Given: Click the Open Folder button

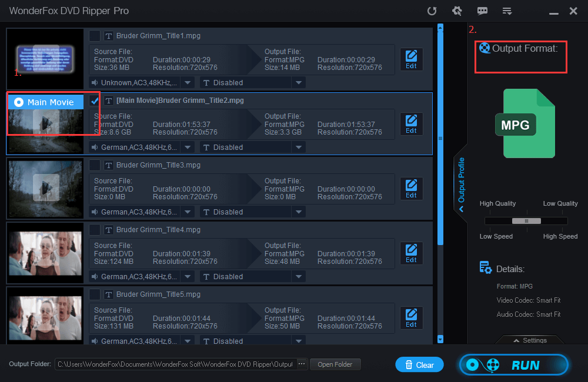Looking at the screenshot, I should coord(335,364).
